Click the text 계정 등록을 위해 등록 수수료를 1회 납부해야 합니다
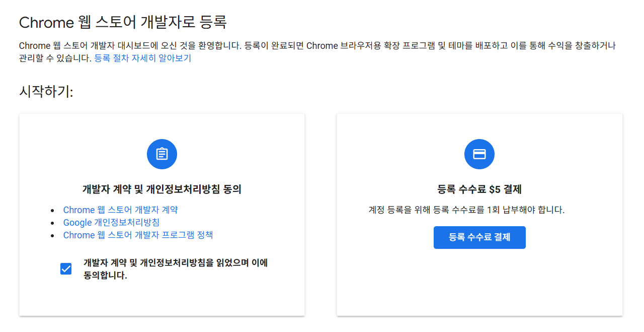The image size is (644, 332). point(466,210)
